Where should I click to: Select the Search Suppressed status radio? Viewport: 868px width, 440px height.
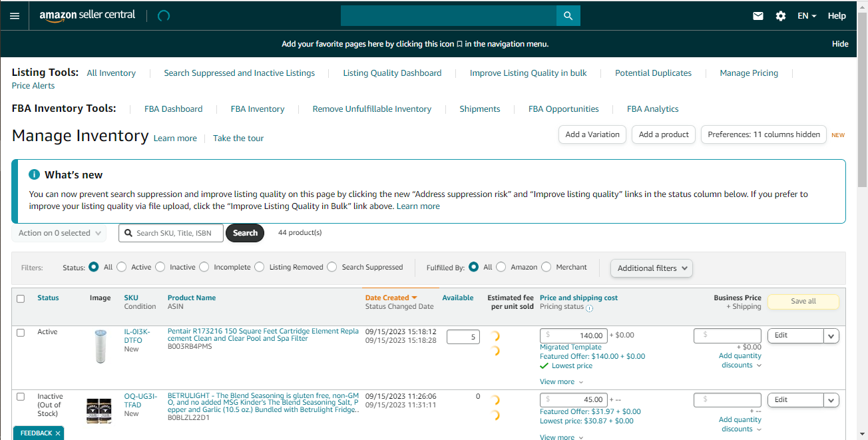[331, 267]
